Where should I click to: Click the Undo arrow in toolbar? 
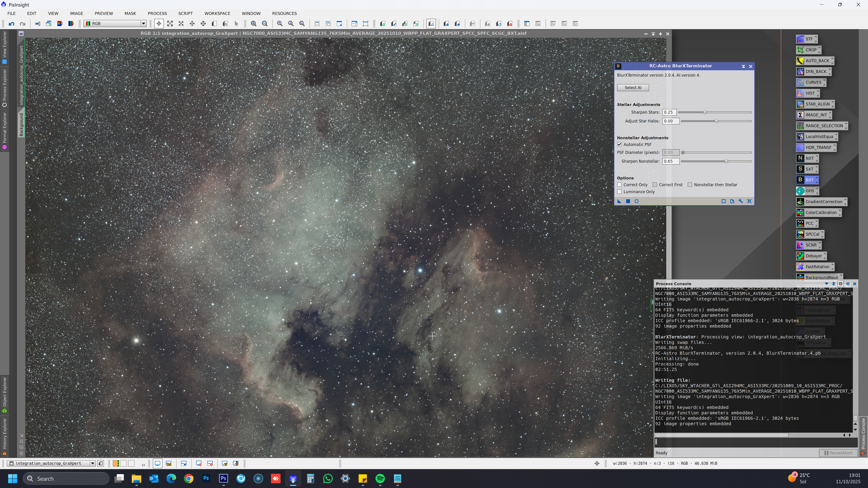[x=12, y=23]
